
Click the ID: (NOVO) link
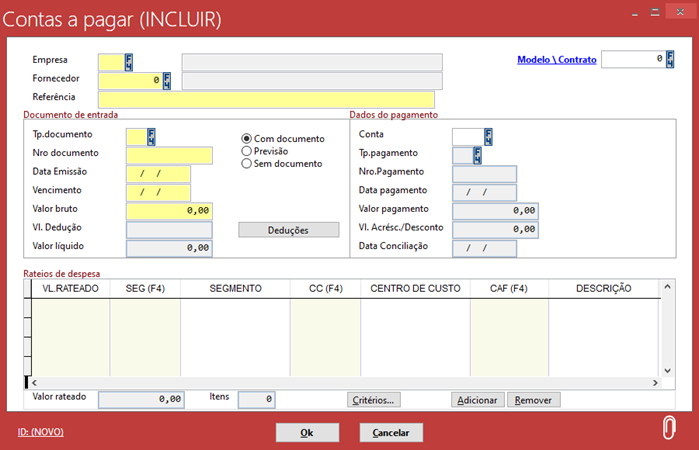pos(41,431)
